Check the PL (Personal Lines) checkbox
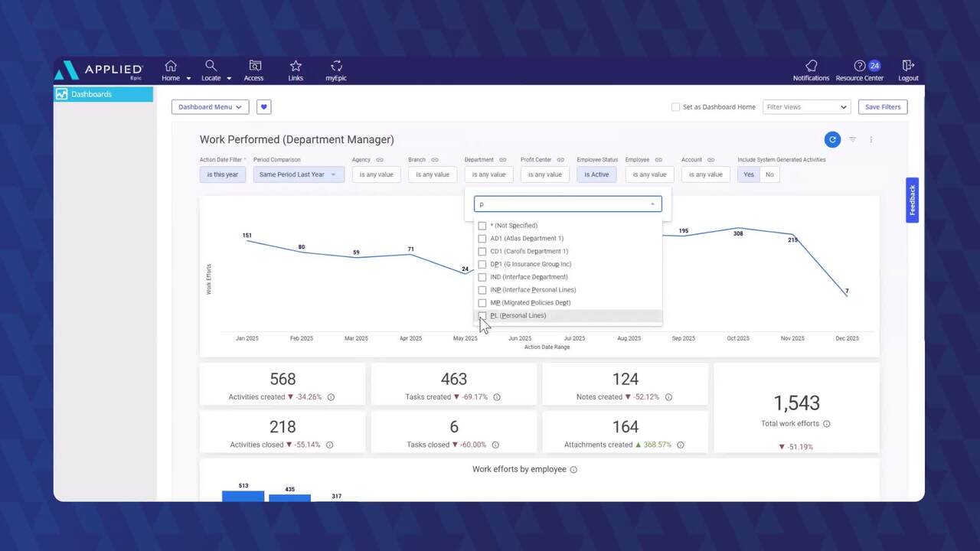The height and width of the screenshot is (551, 980). (x=482, y=315)
